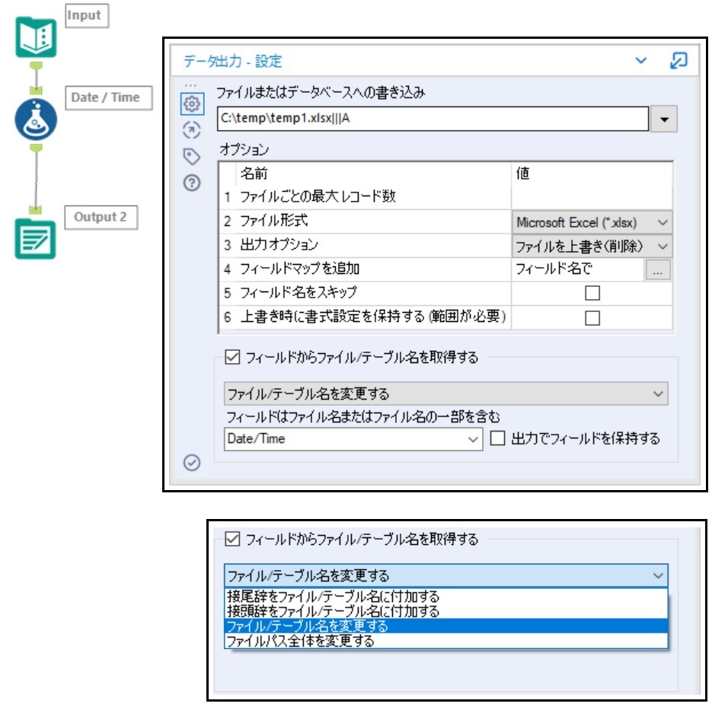Choose 接尾辞をファイル/テーブル名に付加する option

(x=446, y=596)
